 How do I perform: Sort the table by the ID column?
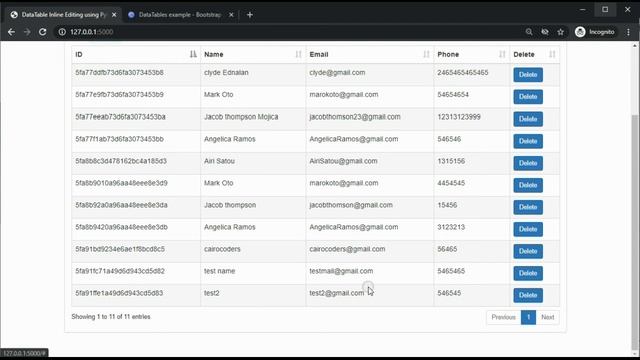tap(136, 54)
